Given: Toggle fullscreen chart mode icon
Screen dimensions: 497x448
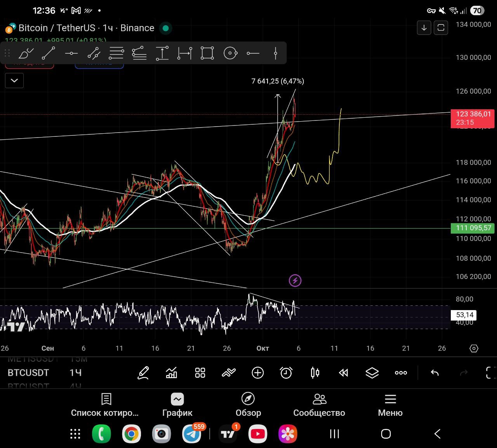Looking at the screenshot, I should [x=490, y=373].
